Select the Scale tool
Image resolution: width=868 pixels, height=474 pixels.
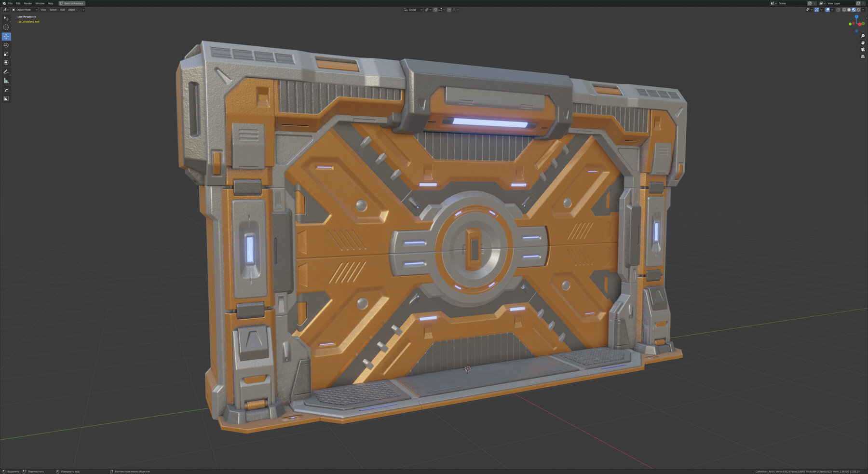coord(6,54)
